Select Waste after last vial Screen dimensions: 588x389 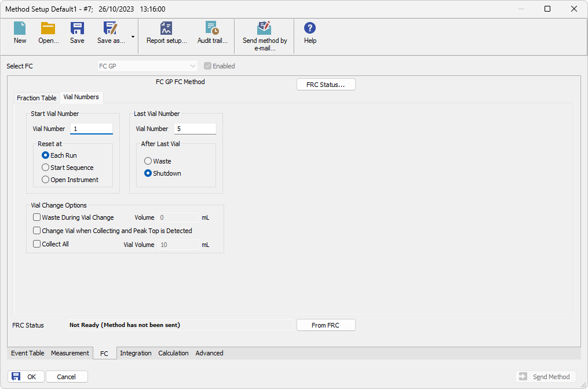148,161
